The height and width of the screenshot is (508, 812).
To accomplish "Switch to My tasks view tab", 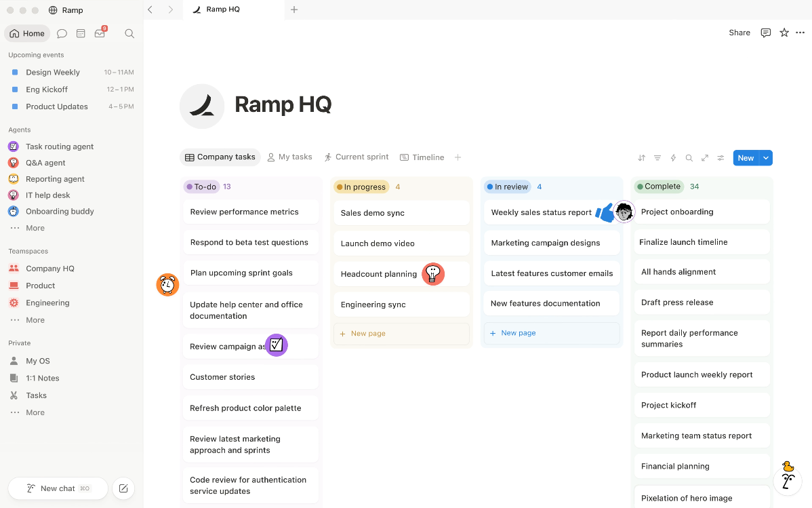I will 289,157.
